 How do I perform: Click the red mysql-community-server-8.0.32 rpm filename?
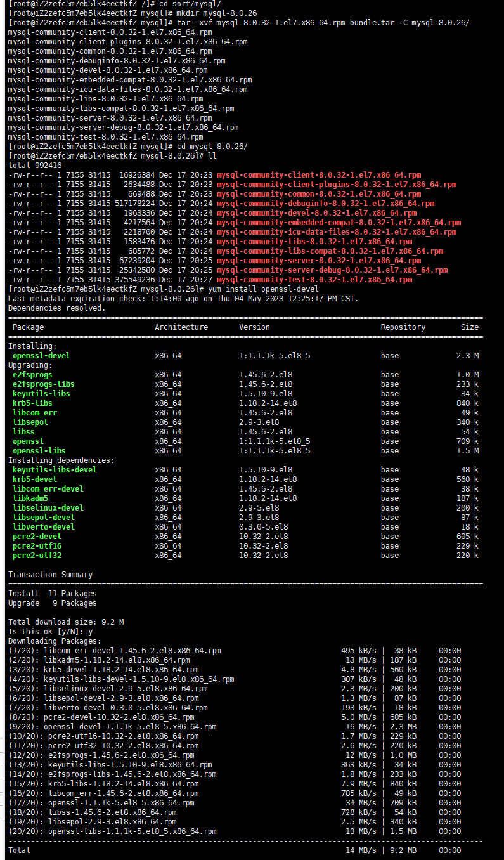(x=318, y=261)
